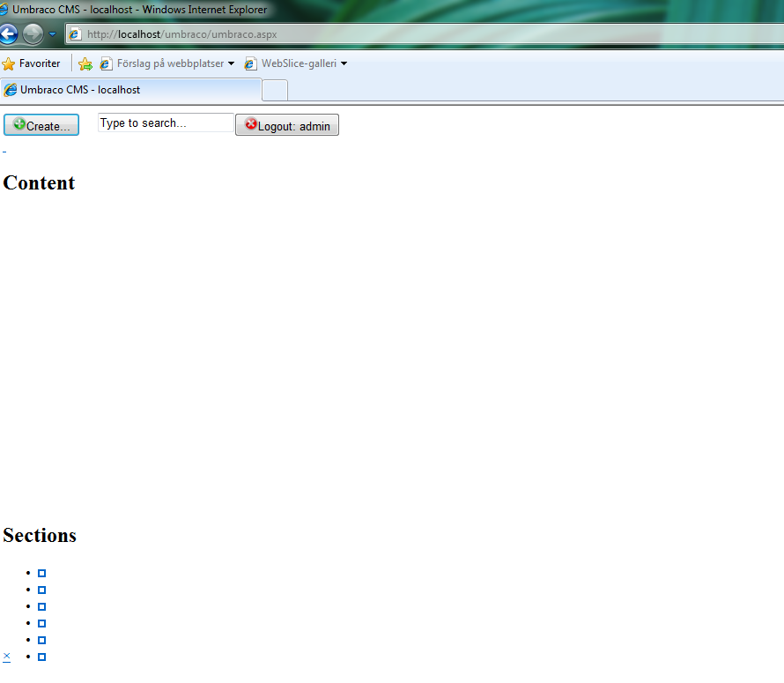Focus the Type to search field
This screenshot has width=784, height=683.
166,122
